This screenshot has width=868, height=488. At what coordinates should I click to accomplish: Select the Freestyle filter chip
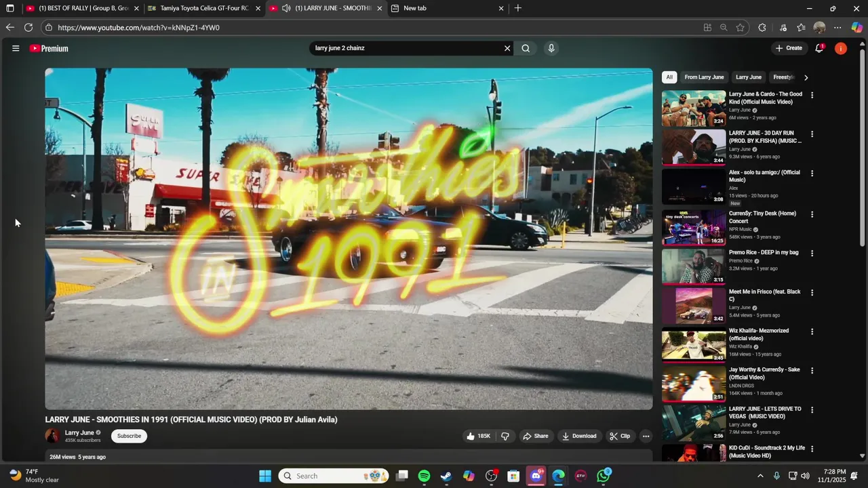783,77
